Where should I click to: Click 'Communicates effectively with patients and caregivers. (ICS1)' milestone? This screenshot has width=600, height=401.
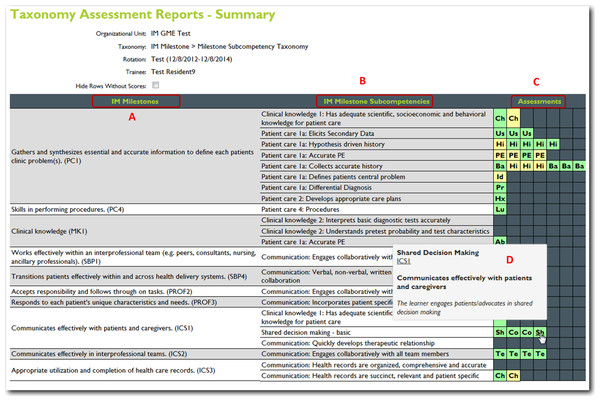click(102, 328)
